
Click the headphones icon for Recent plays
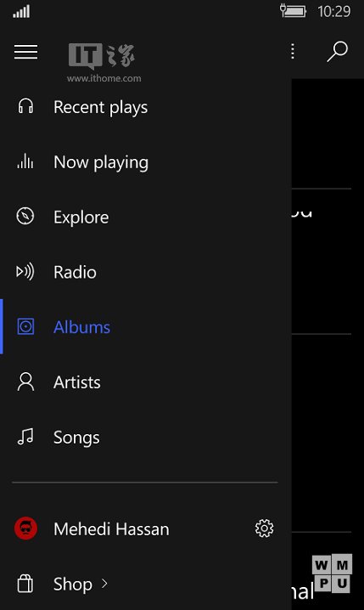point(25,106)
